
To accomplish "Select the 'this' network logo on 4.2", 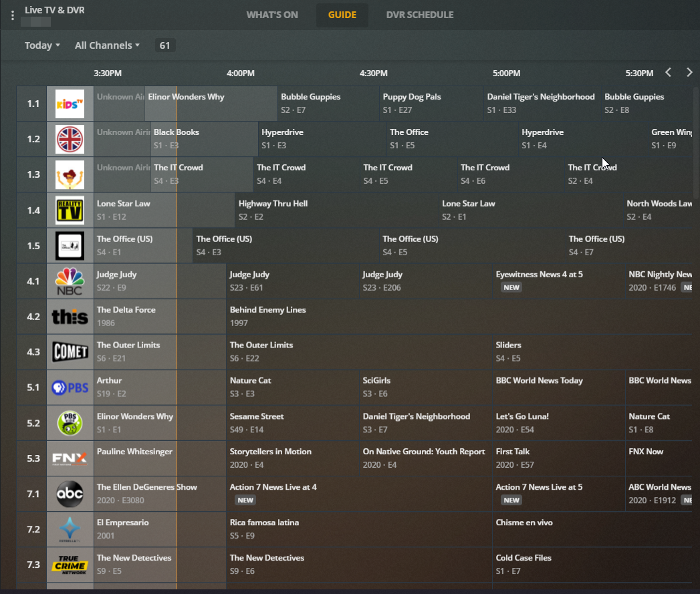I will tap(70, 317).
